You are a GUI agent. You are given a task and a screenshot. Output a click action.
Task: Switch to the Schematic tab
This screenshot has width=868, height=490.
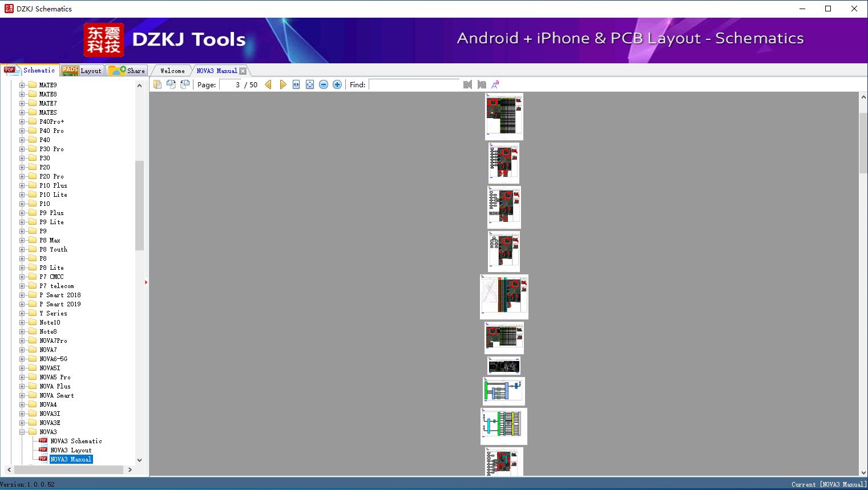point(30,70)
